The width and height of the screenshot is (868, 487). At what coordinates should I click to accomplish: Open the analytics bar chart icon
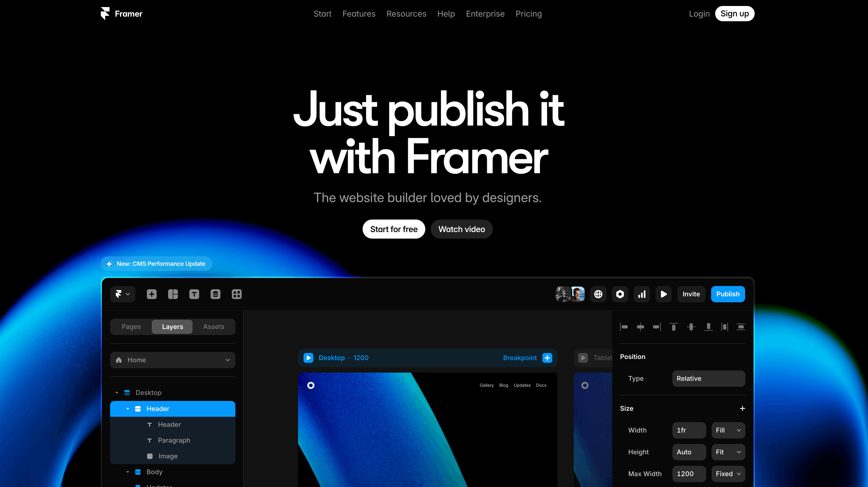[642, 294]
